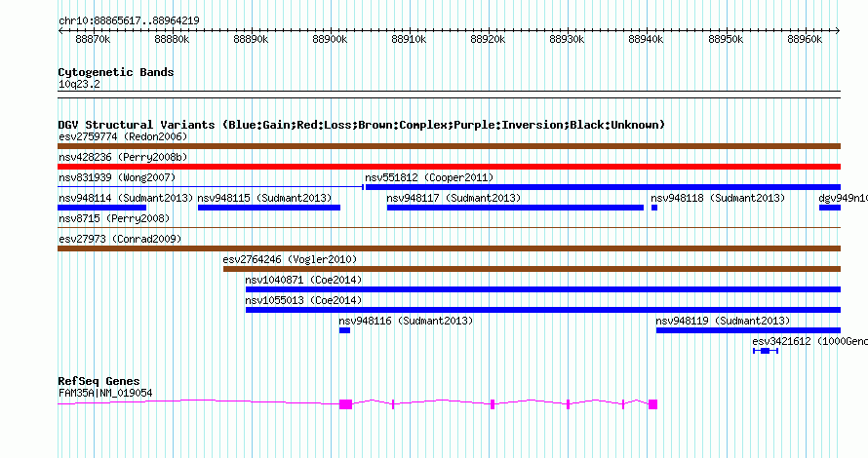This screenshot has width=868, height=458.
Task: Select the esv27973 (Conrad2009) label
Action: tap(120, 239)
